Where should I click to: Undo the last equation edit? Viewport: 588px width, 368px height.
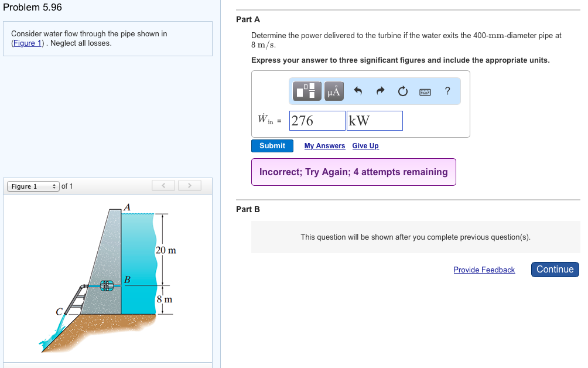pos(358,90)
